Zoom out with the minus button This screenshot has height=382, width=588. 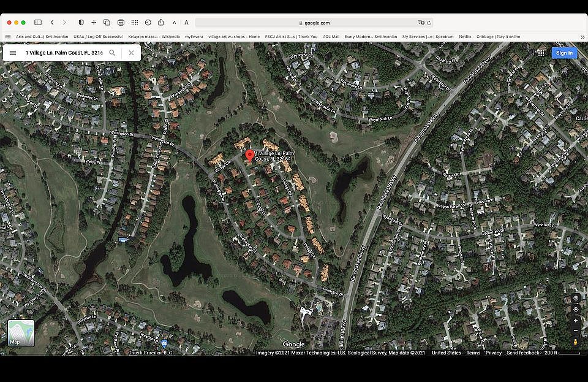coord(576,330)
